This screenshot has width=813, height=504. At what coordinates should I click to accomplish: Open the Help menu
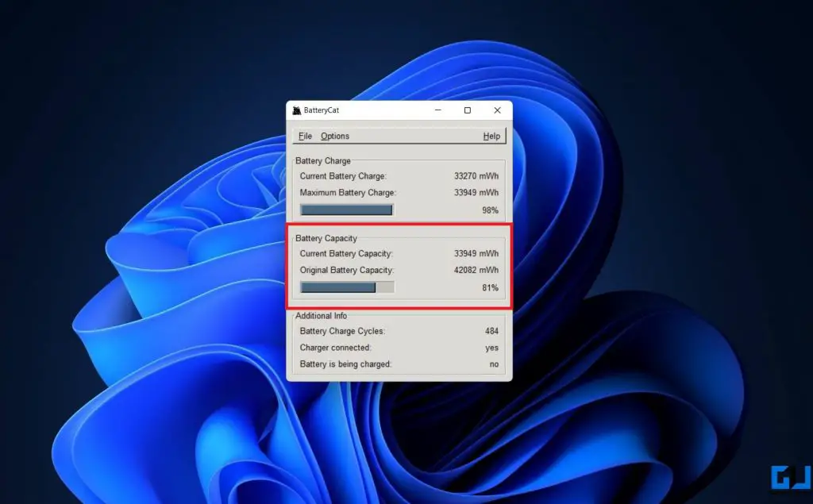[491, 136]
